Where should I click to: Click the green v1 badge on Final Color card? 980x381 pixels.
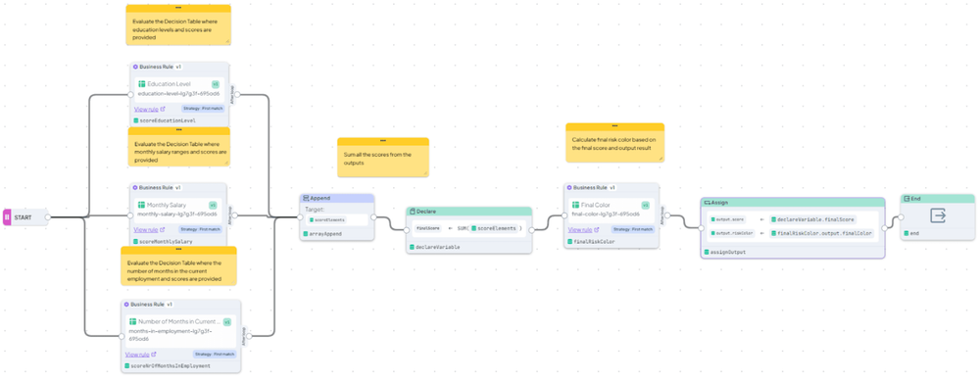click(645, 205)
